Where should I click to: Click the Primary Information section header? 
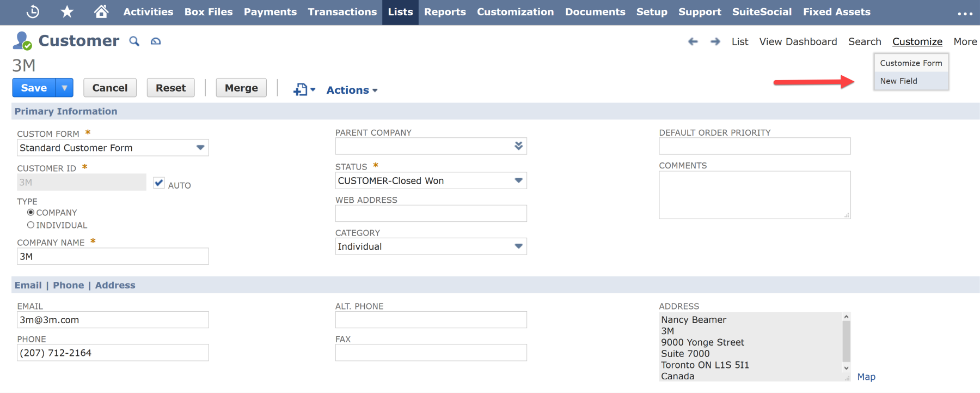[x=495, y=111]
